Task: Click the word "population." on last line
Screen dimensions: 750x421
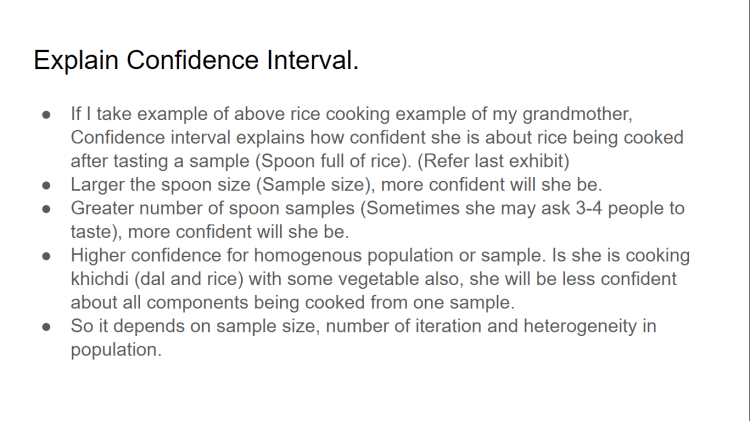Action: [115, 351]
